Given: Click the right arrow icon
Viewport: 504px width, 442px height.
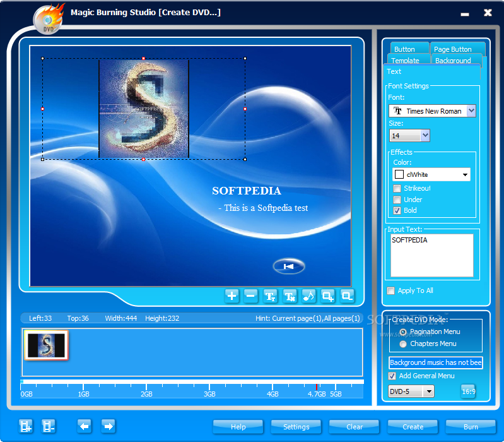Looking at the screenshot, I should click(108, 426).
